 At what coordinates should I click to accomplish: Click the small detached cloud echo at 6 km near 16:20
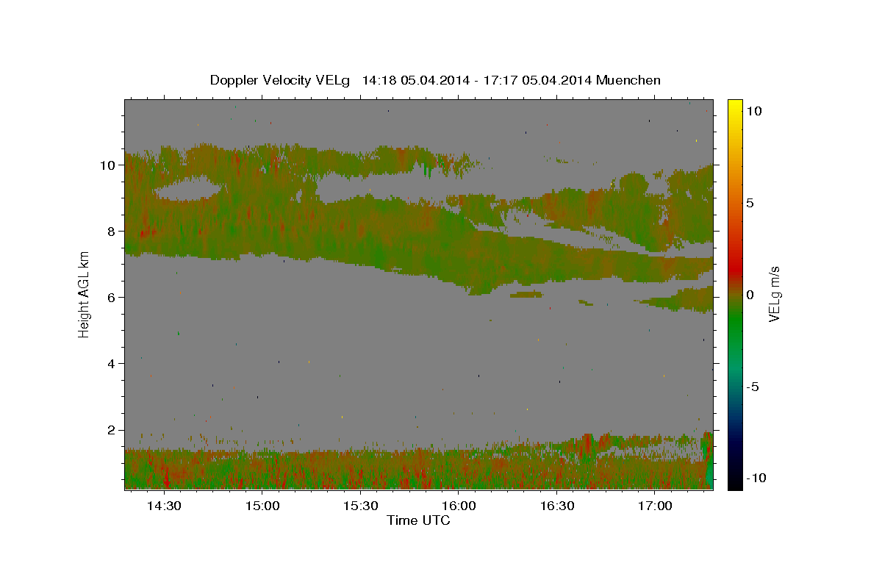pos(526,294)
